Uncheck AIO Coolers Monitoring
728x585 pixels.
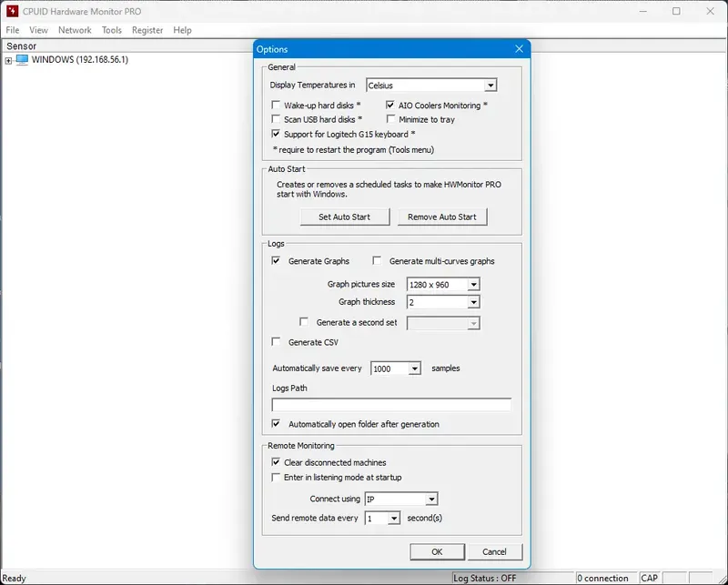(x=390, y=105)
